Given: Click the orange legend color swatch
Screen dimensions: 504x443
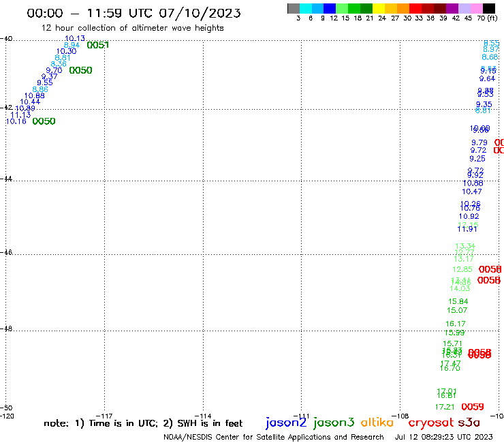Looking at the screenshot, I should tap(403, 8).
